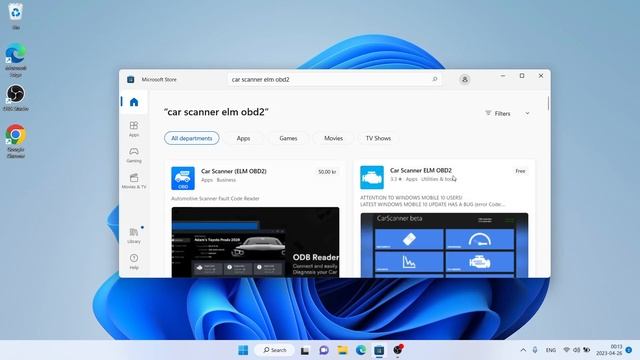Screen dimensions: 640x360
Task: Click the results vertical scrollbar
Action: [x=548, y=103]
